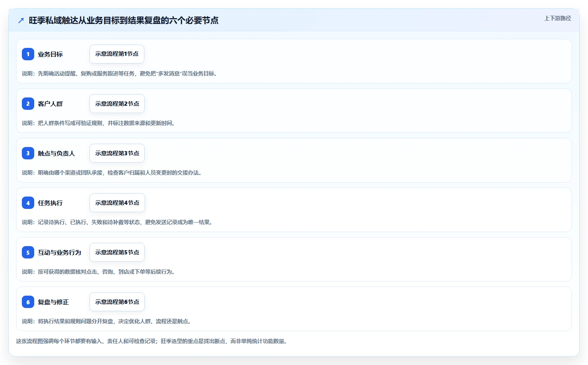
Task: Click the 复盘与修正 step heading
Action: coord(53,302)
